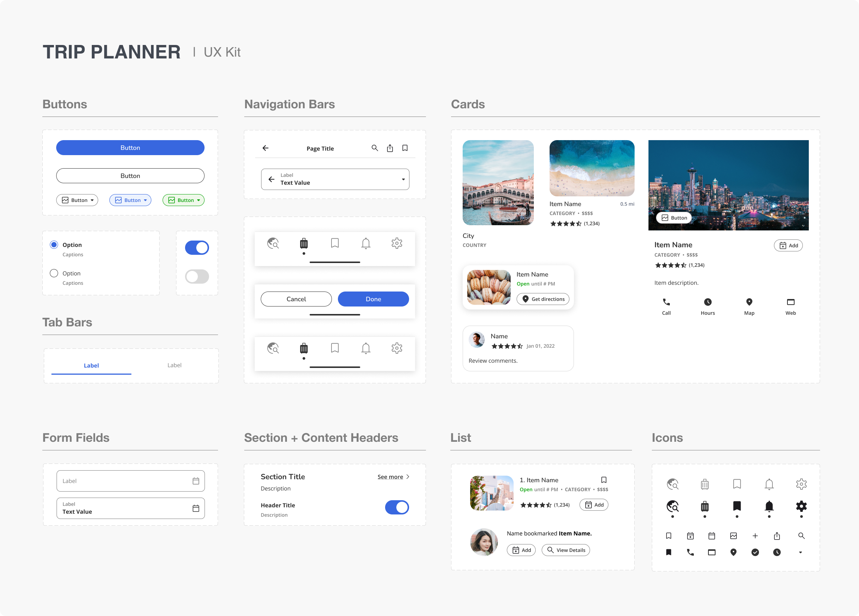This screenshot has height=616, width=859.
Task: Click the Map pin icon on item card
Action: coord(749,302)
